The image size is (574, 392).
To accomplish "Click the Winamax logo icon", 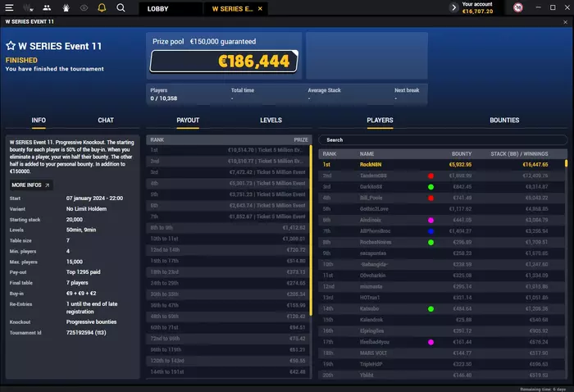I will pyautogui.click(x=28, y=7).
